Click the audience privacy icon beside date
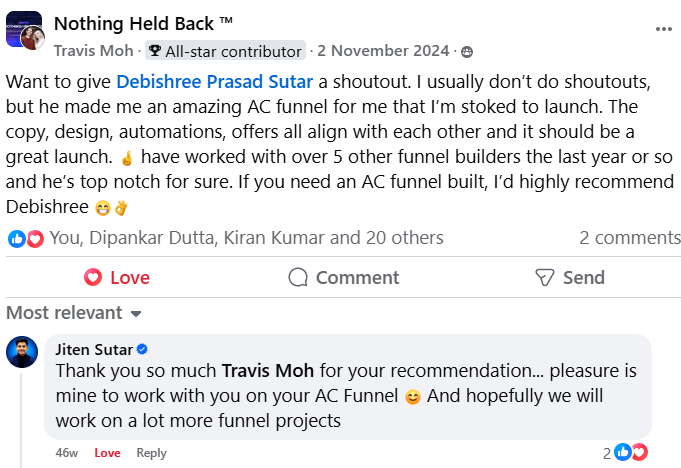 pyautogui.click(x=467, y=51)
